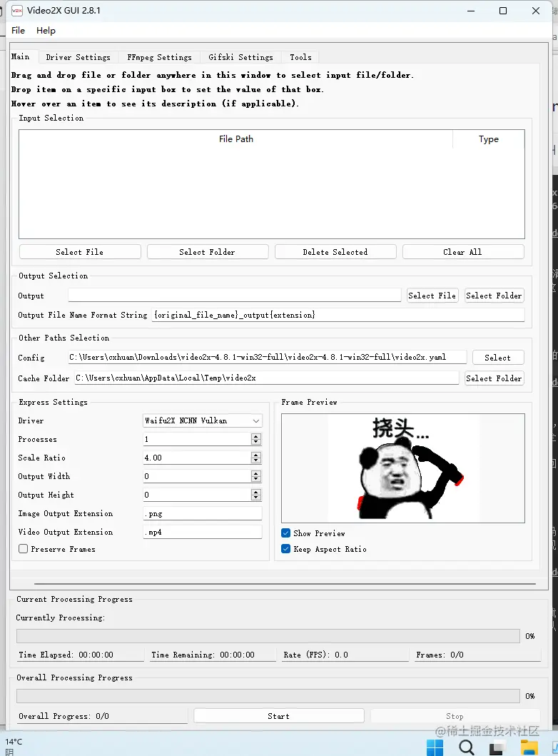The width and height of the screenshot is (558, 756).
Task: Decrease Output Height with down arrow
Action: pos(256,497)
